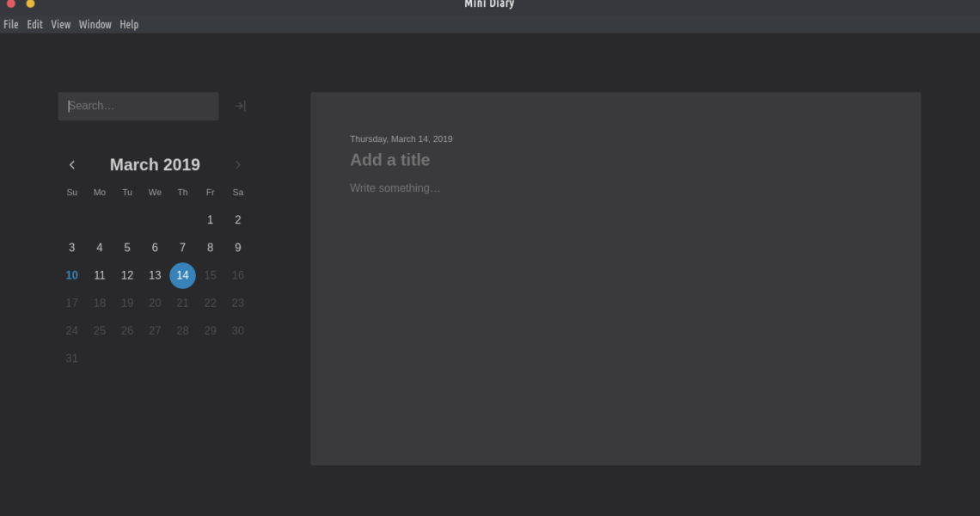980x516 pixels.
Task: Click the red close window button
Action: (11, 3)
